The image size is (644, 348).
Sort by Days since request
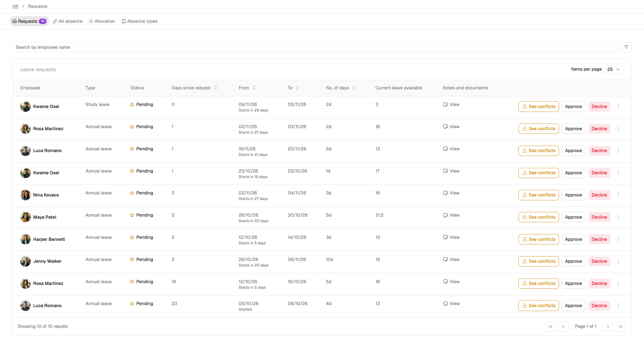point(195,88)
